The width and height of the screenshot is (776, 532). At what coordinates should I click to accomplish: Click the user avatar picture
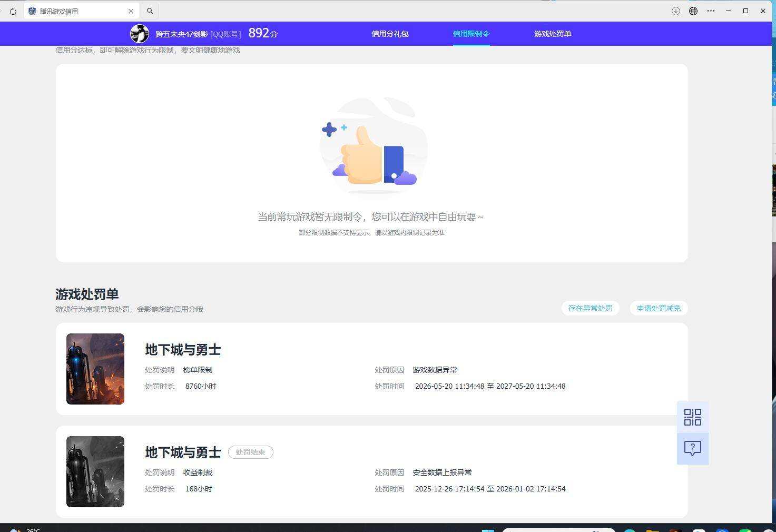pos(140,34)
